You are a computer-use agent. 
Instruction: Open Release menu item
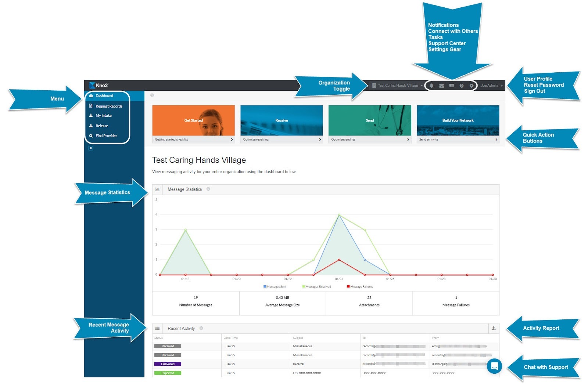[x=102, y=126]
